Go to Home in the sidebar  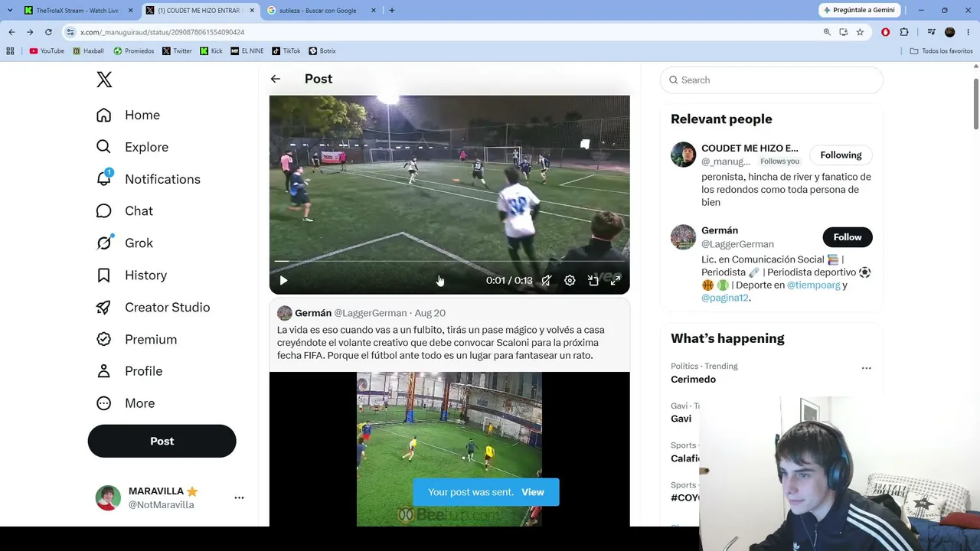coord(128,115)
